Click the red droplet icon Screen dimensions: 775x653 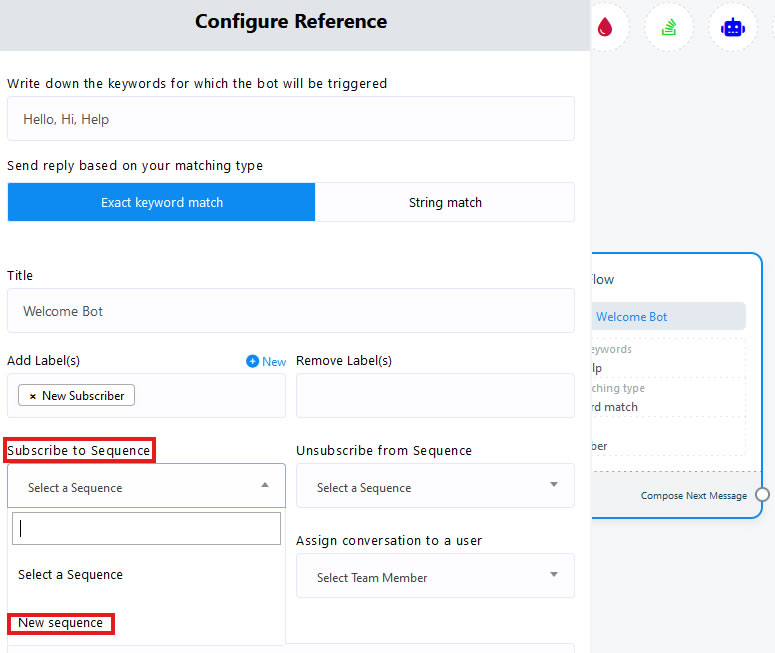click(604, 27)
